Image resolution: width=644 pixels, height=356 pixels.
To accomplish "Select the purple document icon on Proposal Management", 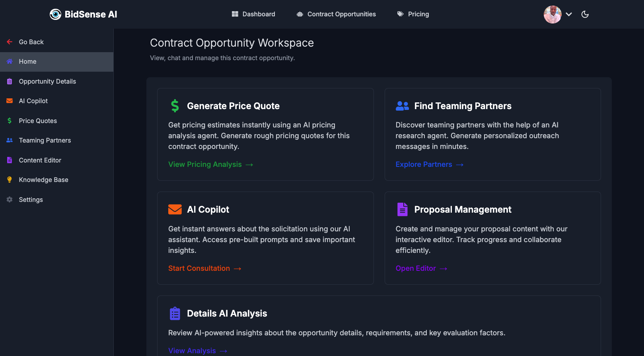I will [x=402, y=209].
